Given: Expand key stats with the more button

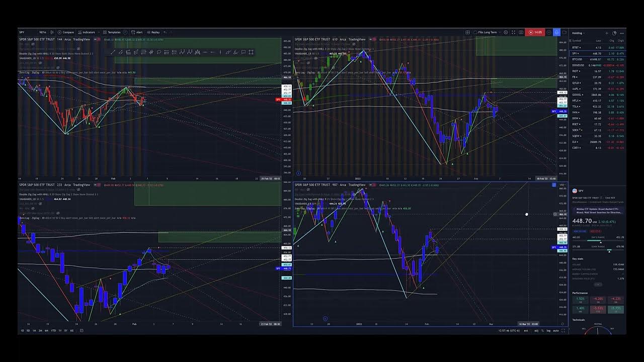Looking at the screenshot, I should pos(598,284).
